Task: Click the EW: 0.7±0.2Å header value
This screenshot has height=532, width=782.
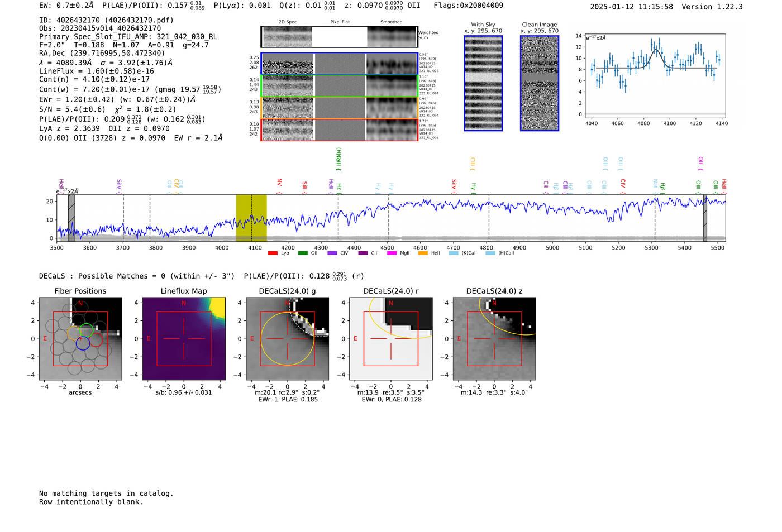Action: pyautogui.click(x=66, y=6)
